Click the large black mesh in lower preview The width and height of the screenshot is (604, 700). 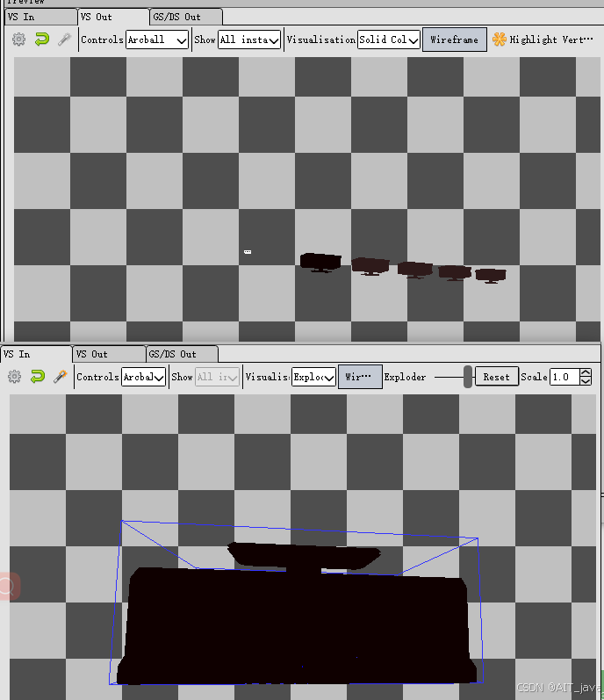pos(297,625)
